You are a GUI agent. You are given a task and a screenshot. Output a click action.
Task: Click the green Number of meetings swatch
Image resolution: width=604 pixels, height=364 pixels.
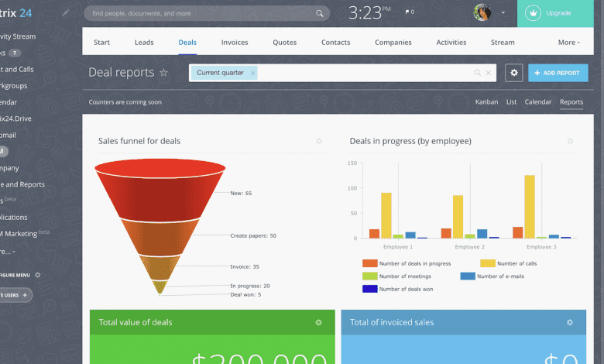tap(370, 276)
